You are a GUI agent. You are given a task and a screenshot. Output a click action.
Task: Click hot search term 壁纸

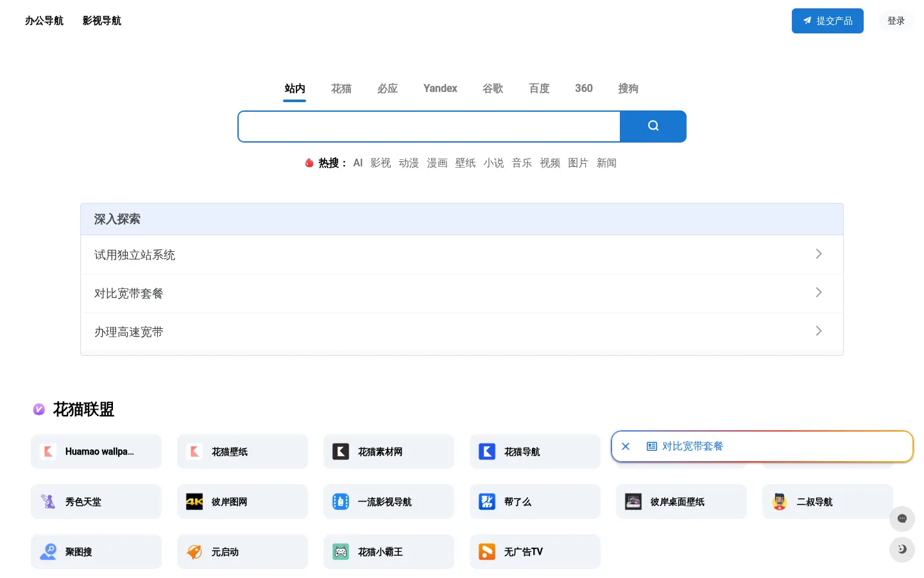[x=465, y=163]
